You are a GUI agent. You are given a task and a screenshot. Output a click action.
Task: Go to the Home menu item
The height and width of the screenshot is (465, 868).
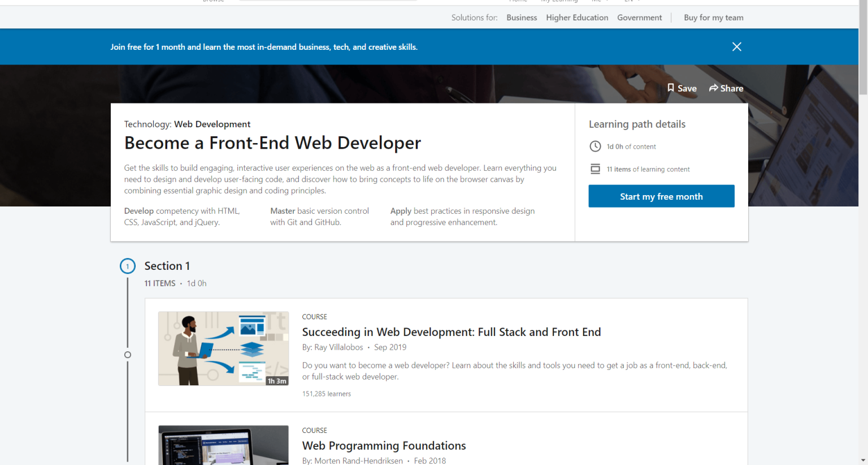pyautogui.click(x=518, y=1)
